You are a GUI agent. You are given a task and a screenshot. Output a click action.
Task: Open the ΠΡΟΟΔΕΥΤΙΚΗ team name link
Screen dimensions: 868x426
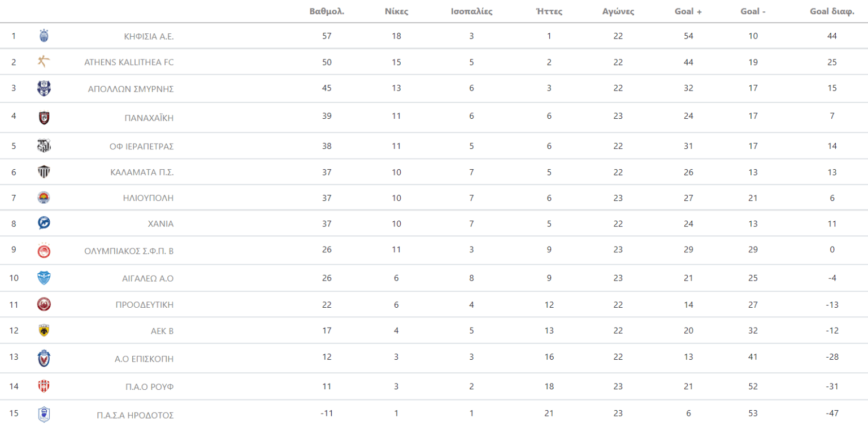tap(144, 304)
